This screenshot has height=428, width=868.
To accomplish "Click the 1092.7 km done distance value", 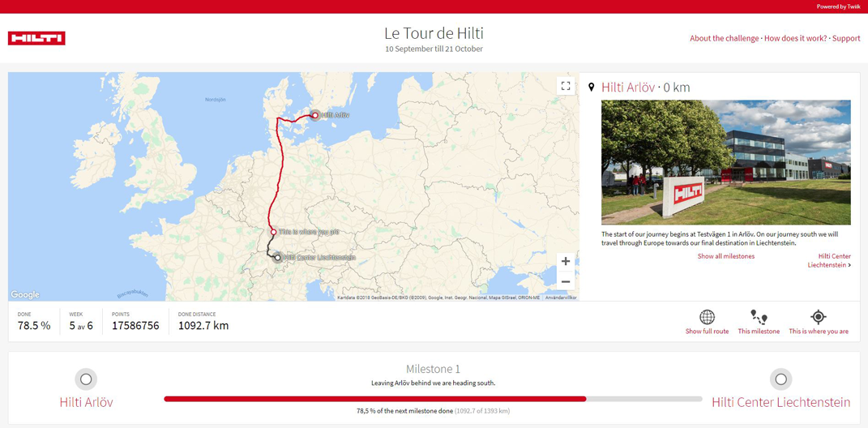I will (203, 326).
